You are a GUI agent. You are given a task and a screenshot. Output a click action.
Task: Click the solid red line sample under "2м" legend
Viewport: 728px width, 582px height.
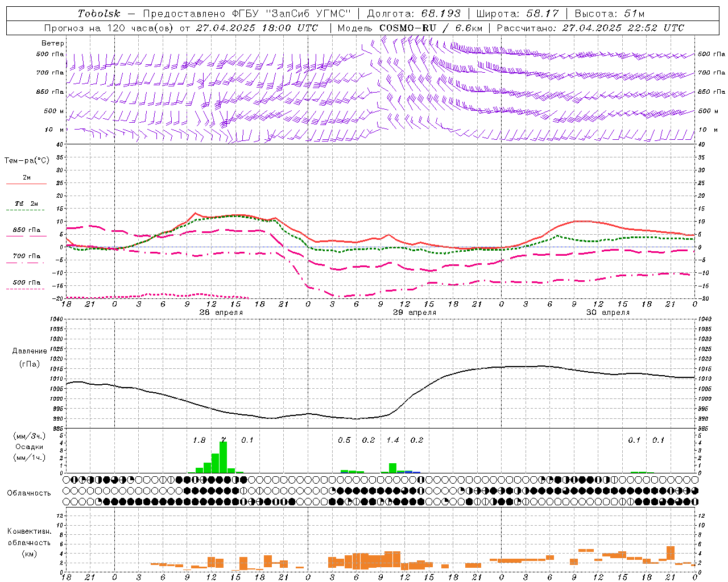26,184
